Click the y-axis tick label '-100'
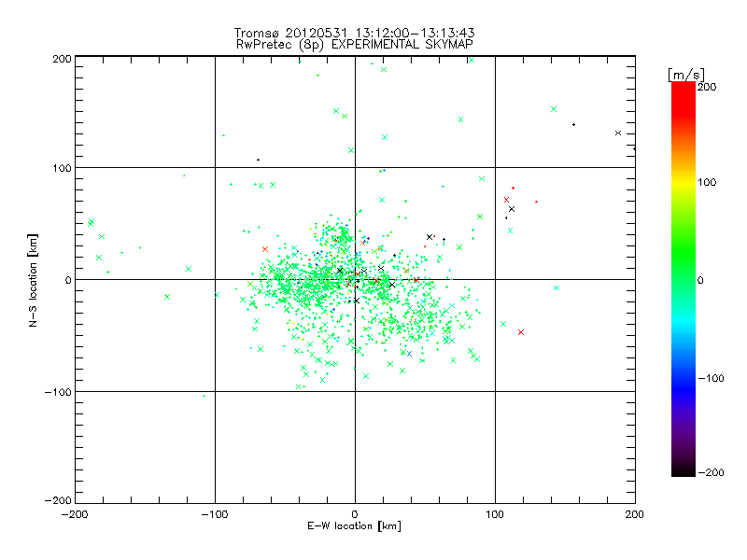 click(58, 392)
